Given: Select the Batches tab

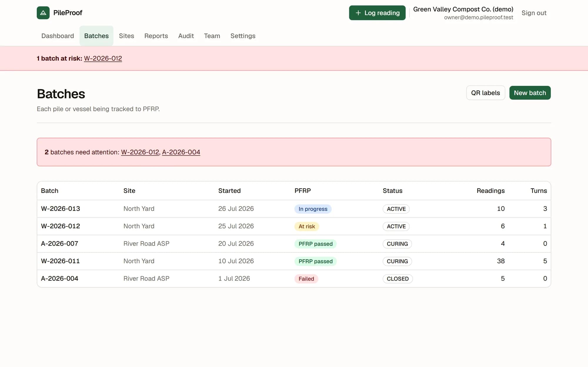Looking at the screenshot, I should 96,36.
